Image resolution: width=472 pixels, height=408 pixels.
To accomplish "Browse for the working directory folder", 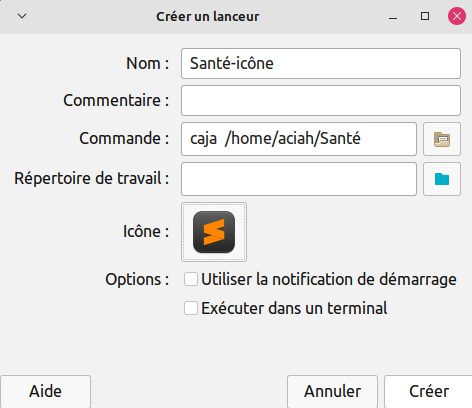I will (442, 179).
